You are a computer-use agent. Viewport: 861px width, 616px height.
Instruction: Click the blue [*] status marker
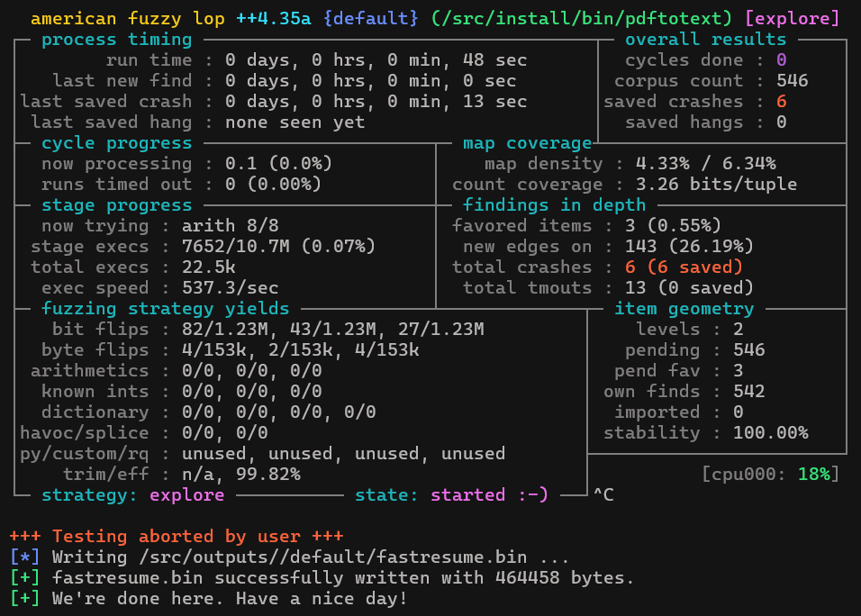[24, 557]
